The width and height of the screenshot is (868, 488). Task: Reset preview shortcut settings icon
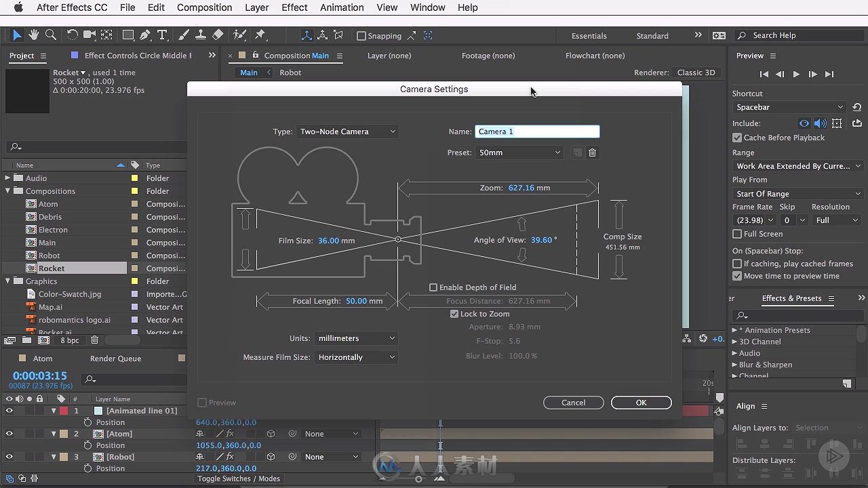pyautogui.click(x=857, y=107)
